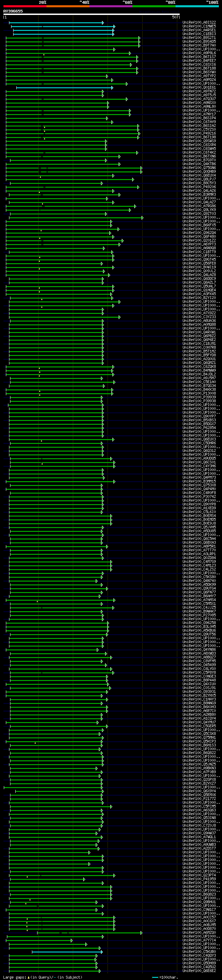
Task: Select the UniRef100_A7AMS4 label
Action: (x=199, y=600)
